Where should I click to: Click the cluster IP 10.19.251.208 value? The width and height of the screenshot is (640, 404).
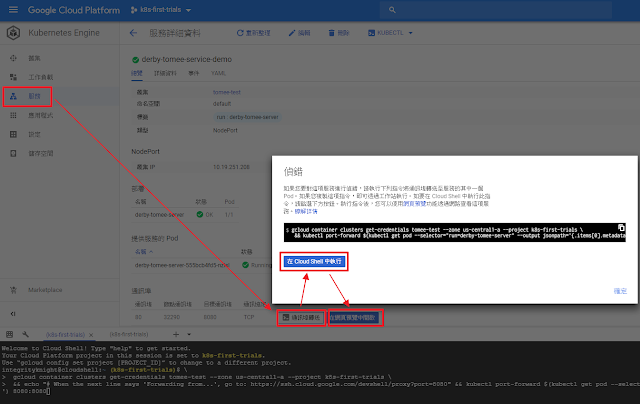tap(231, 167)
